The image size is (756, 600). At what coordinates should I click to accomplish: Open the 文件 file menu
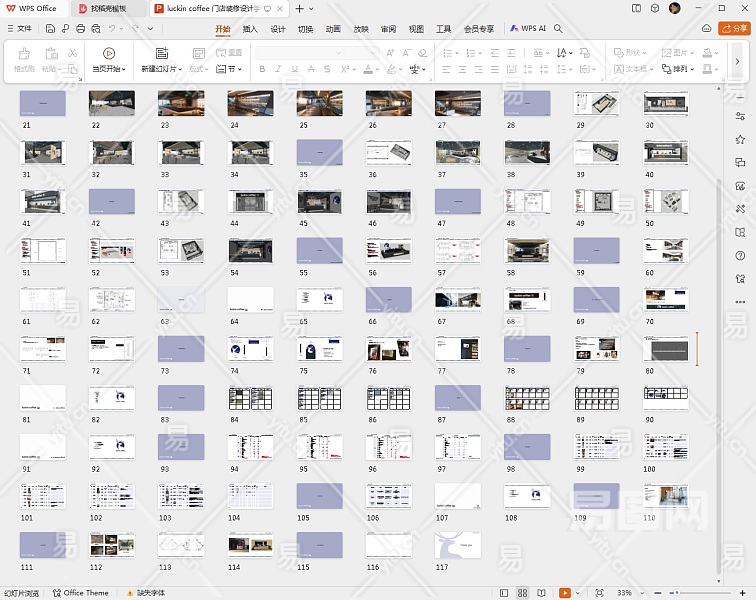point(19,29)
